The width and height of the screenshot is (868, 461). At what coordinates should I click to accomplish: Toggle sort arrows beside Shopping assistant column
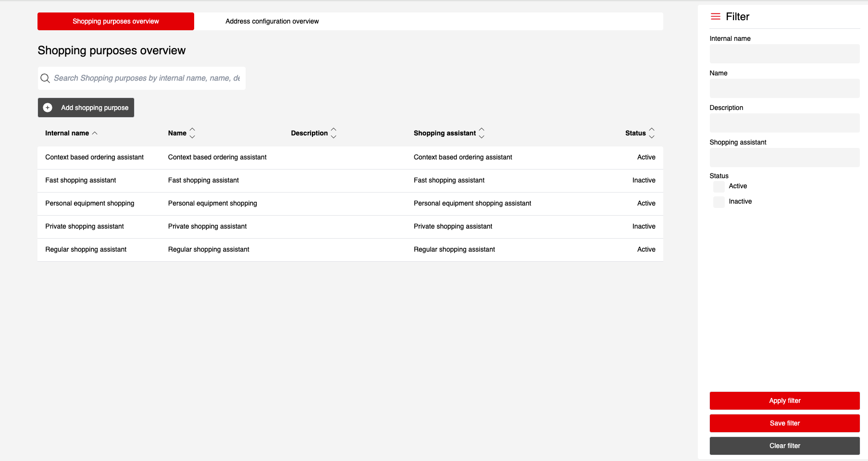(x=482, y=133)
